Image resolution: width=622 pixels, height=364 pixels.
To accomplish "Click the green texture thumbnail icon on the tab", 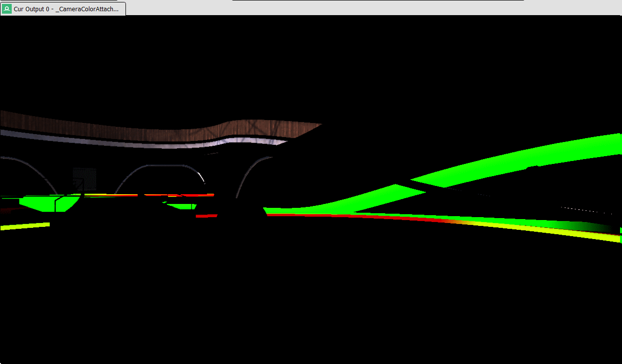I will [x=6, y=8].
